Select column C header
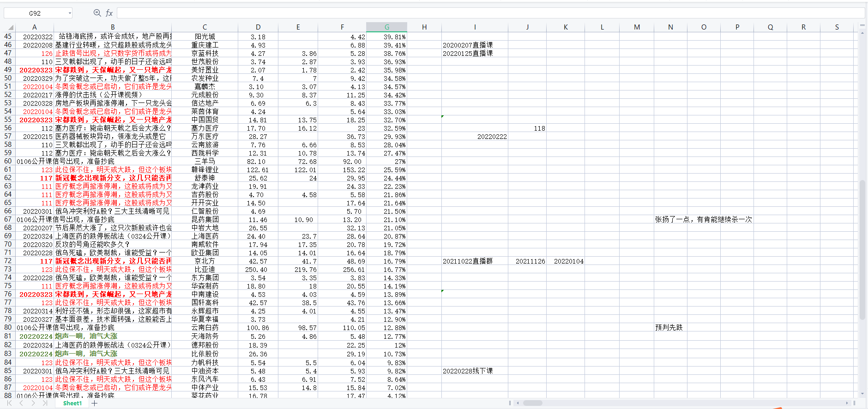 pyautogui.click(x=205, y=27)
